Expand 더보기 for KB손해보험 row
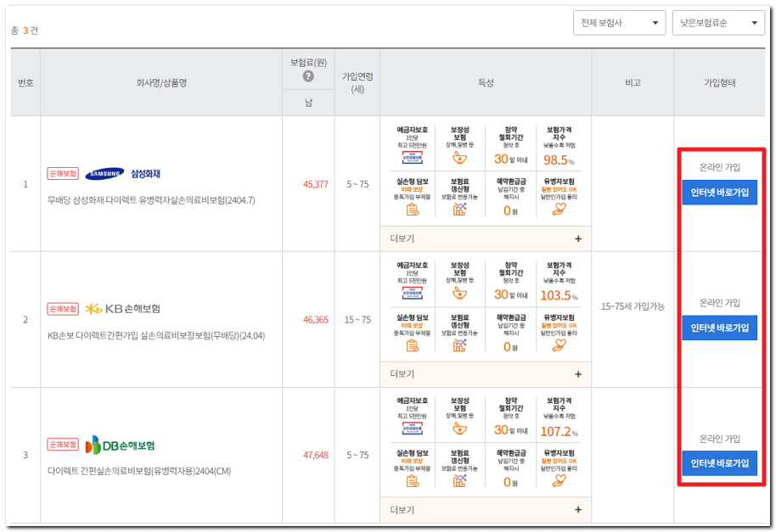 point(486,374)
